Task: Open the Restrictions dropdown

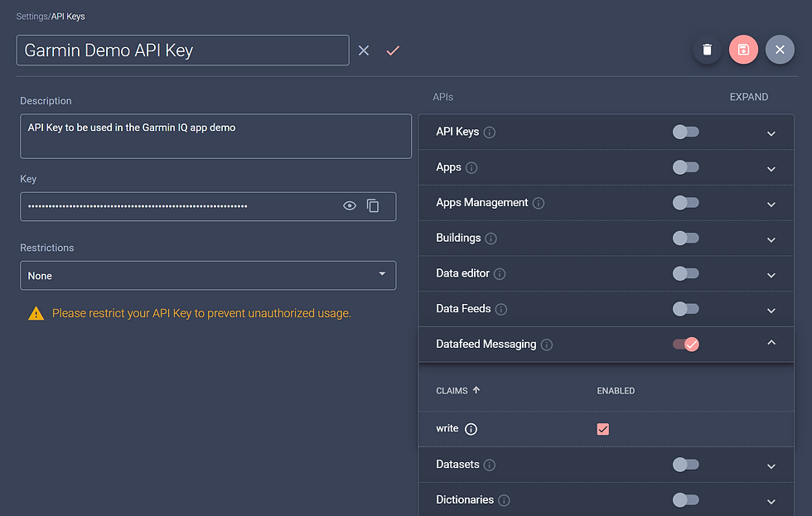Action: coord(208,275)
